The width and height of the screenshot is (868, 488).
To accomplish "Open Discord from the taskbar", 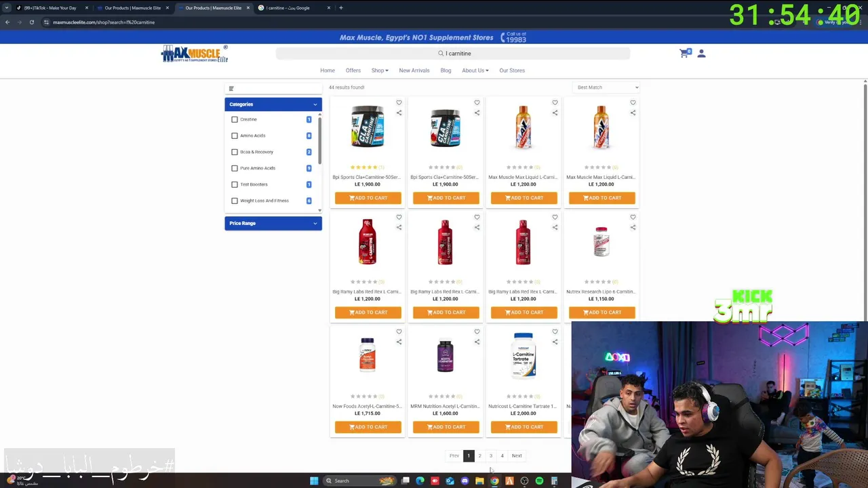I will [x=465, y=481].
